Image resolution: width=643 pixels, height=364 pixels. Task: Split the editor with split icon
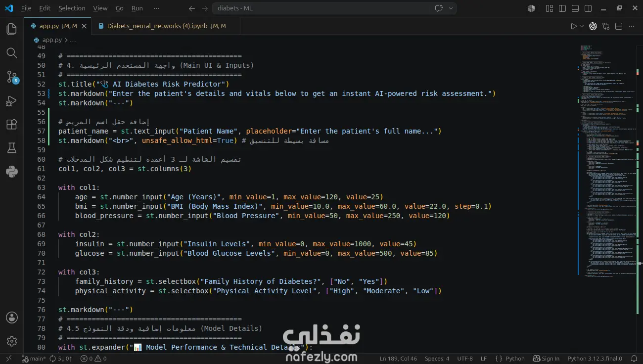[619, 26]
